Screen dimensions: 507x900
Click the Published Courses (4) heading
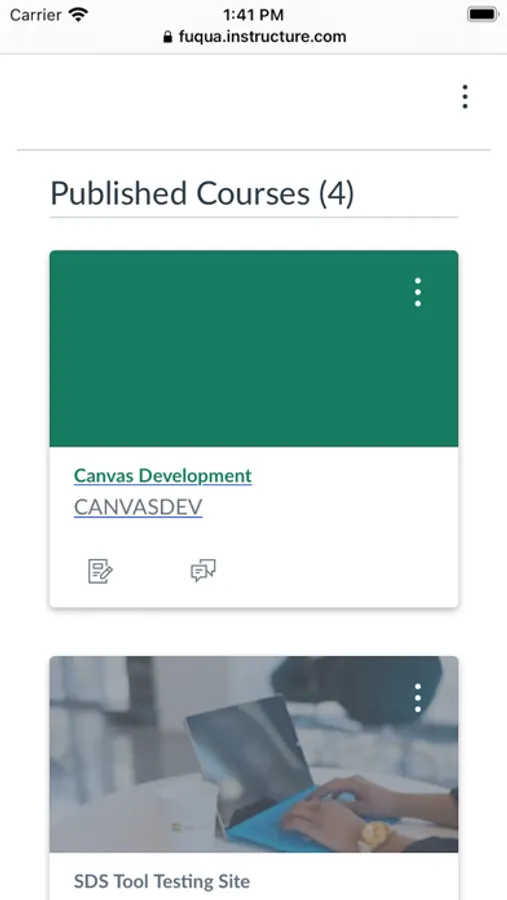point(202,193)
